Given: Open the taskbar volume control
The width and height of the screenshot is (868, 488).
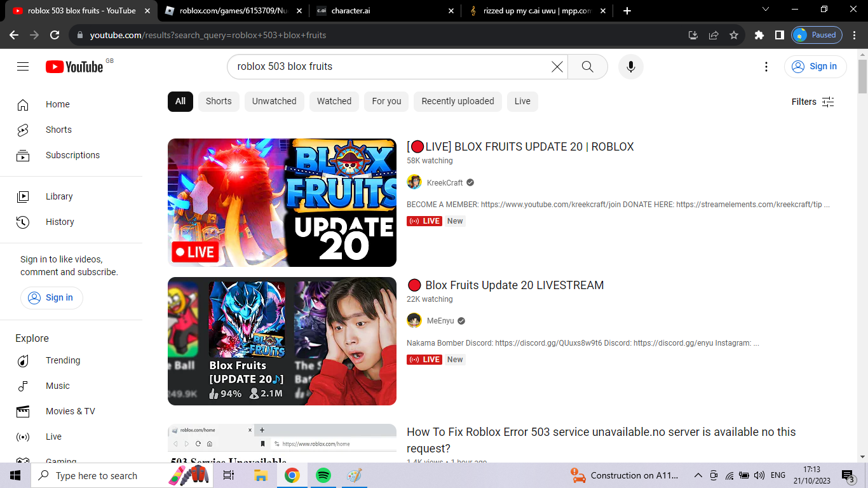Looking at the screenshot, I should pyautogui.click(x=759, y=475).
